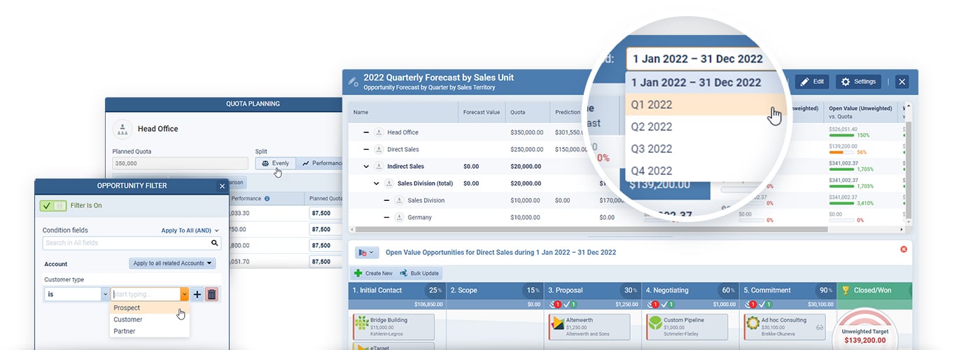Viewport: 980px width, 350px height.
Task: Click the dash marker beside Head Office row
Action: [366, 132]
